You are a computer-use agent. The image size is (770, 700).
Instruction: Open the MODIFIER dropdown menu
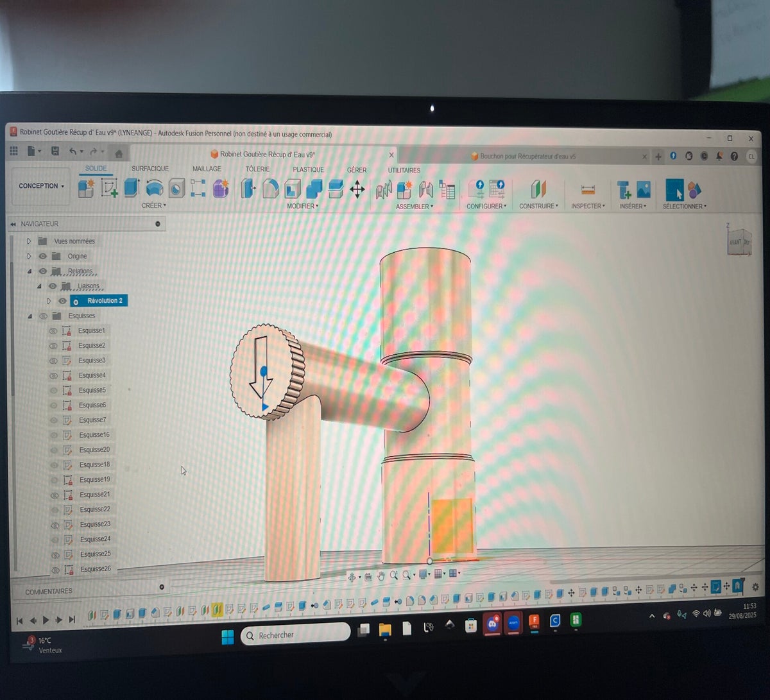(302, 206)
